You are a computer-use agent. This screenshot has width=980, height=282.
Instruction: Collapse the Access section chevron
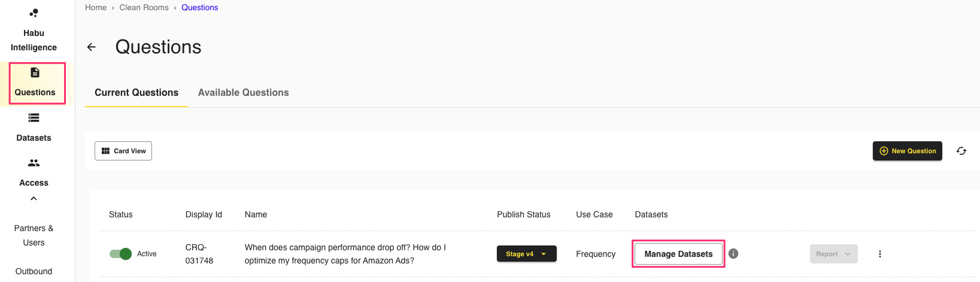point(34,198)
